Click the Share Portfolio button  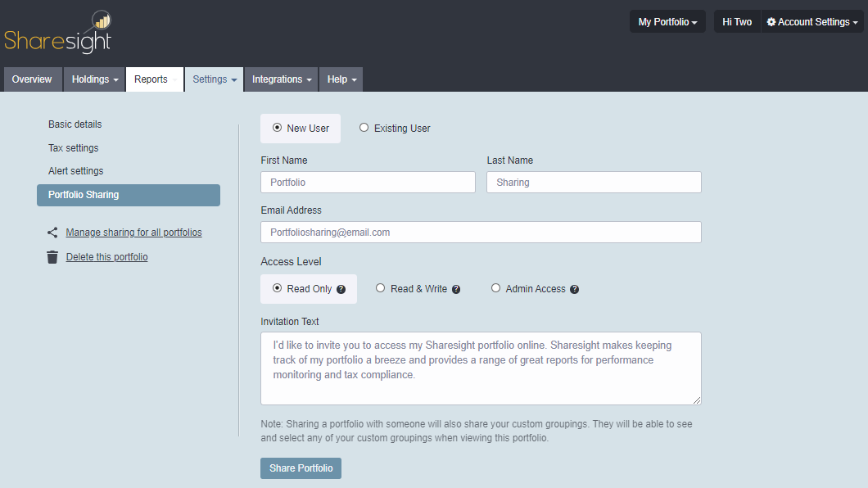[301, 468]
